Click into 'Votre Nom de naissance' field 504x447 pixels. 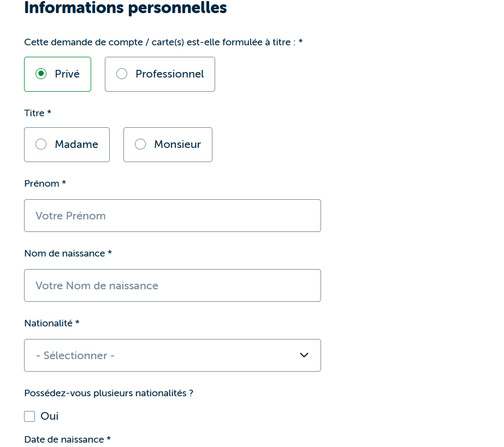click(172, 285)
